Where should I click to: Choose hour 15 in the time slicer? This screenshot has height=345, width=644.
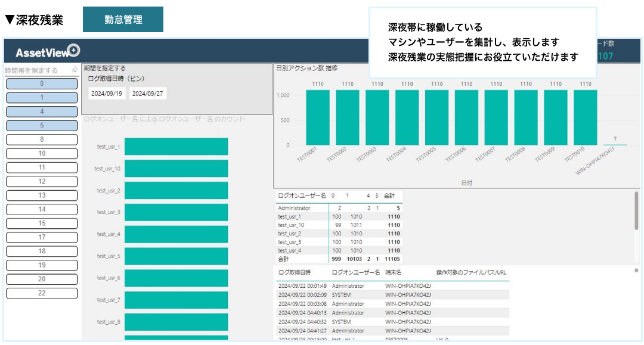[42, 223]
